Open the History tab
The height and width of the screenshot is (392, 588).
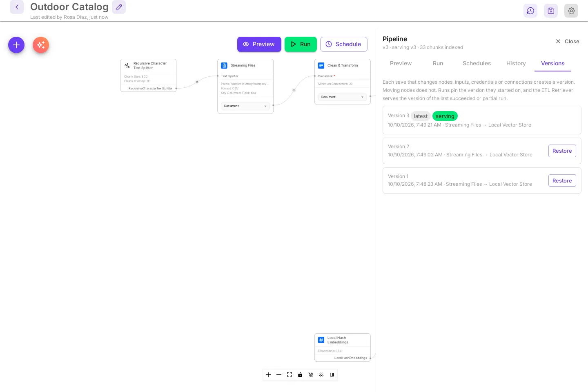click(516, 63)
